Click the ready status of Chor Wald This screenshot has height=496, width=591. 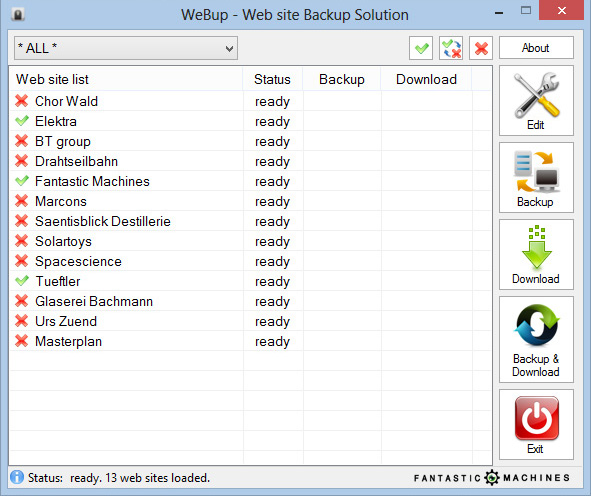coord(273,101)
